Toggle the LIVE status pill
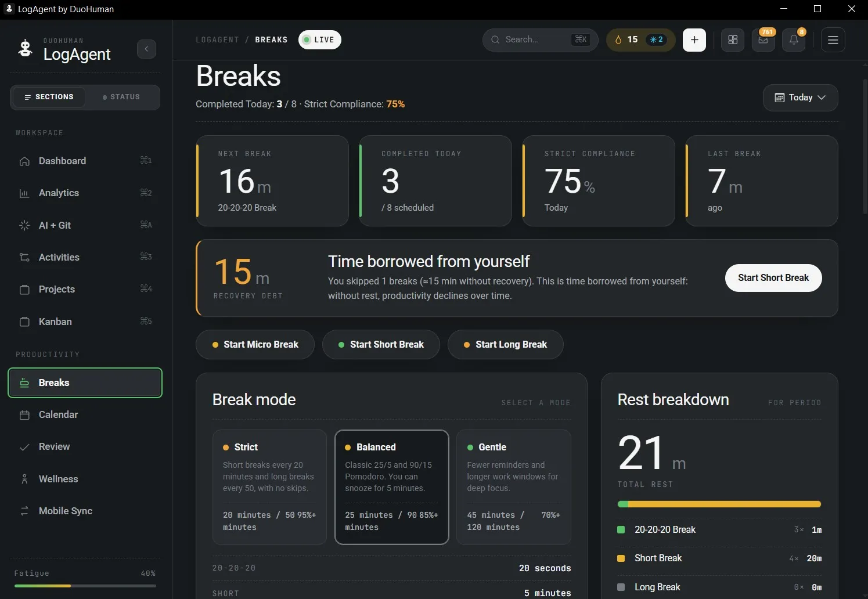The width and height of the screenshot is (868, 599). click(320, 39)
